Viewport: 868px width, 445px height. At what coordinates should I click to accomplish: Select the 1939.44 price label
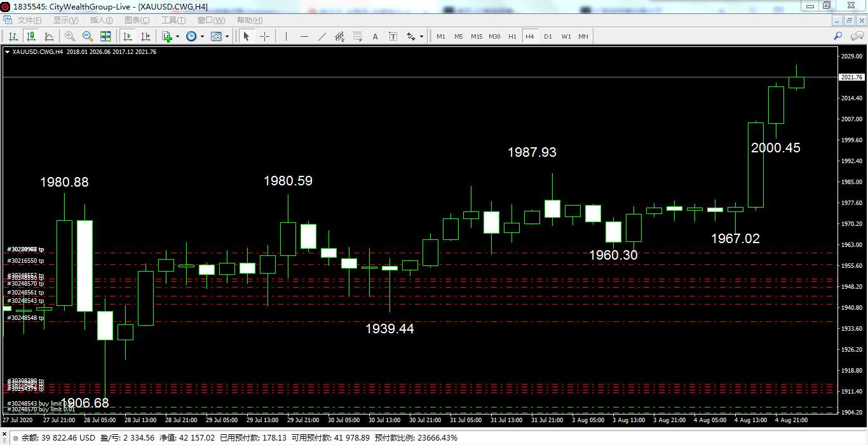click(x=390, y=329)
